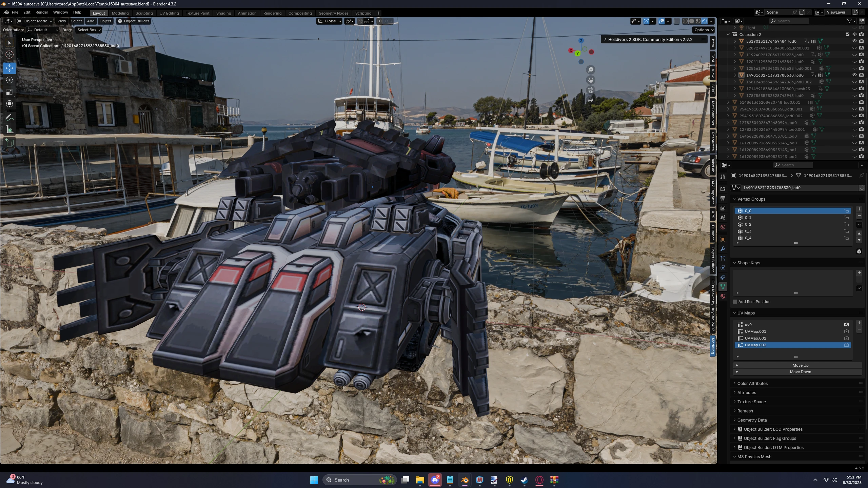Toggle lock on vertex group 0_1

click(x=846, y=218)
